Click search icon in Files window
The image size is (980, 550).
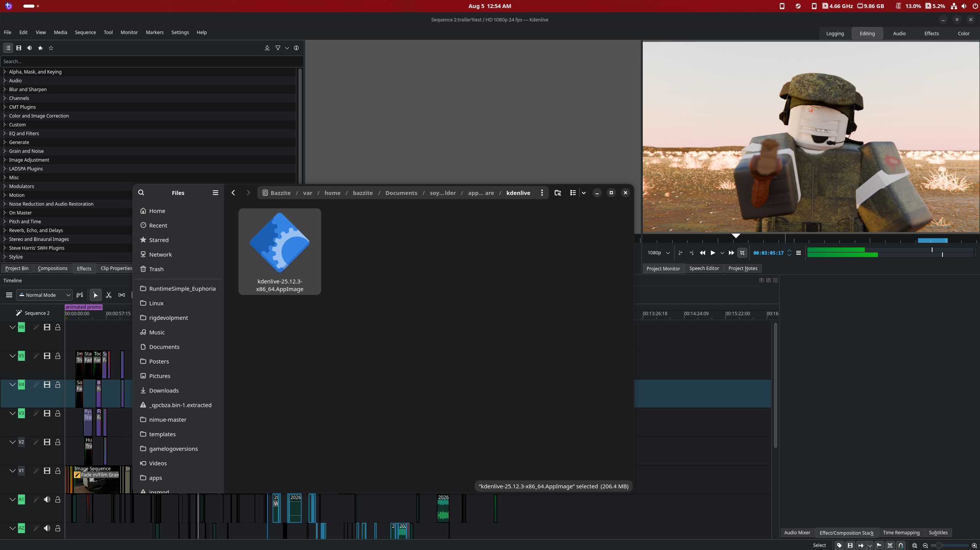tap(141, 193)
